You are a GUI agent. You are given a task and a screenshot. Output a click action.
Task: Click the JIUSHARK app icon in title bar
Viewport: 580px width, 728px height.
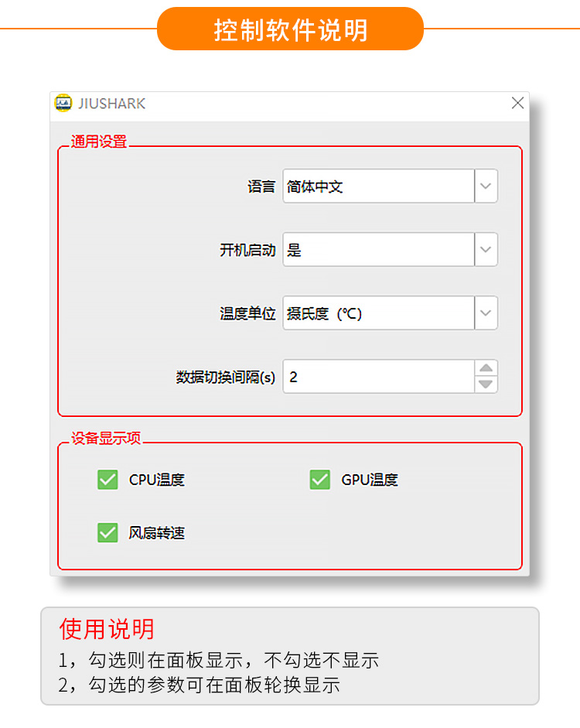(63, 103)
